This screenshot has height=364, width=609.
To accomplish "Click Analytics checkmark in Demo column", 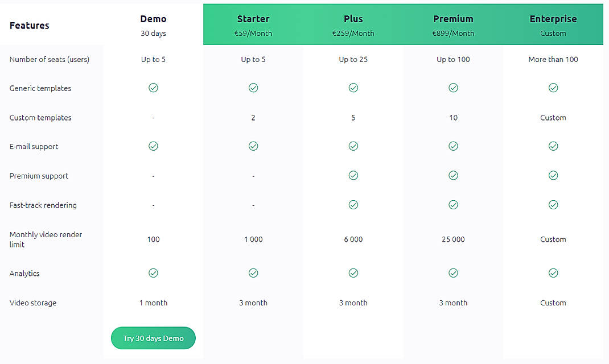I will tap(153, 273).
